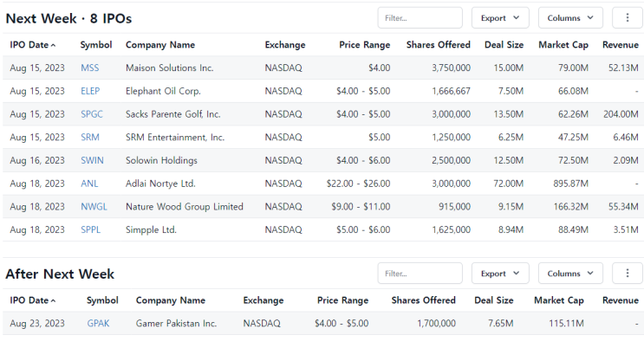Expand the Export dropdown for After Next Week
Image resolution: width=644 pixels, height=348 pixels.
tap(500, 274)
